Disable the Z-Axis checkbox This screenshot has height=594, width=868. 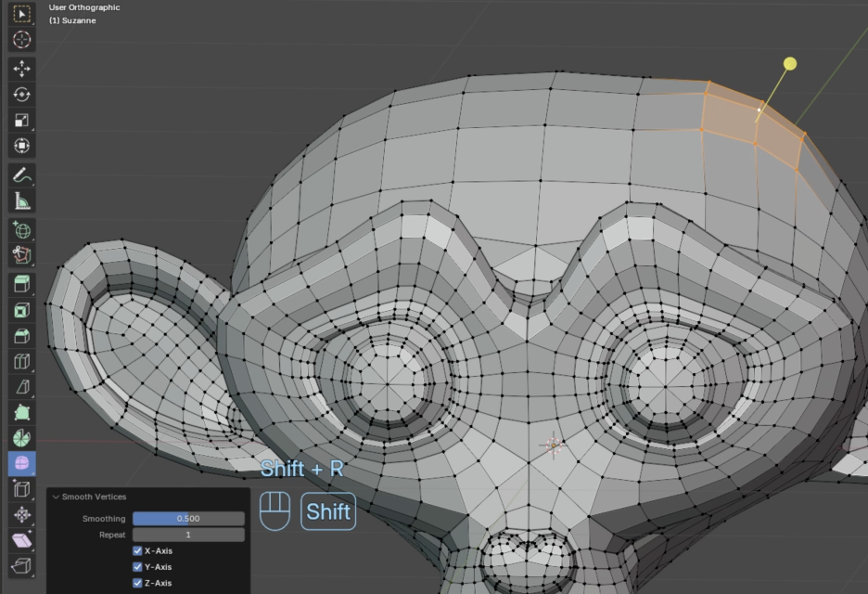137,583
